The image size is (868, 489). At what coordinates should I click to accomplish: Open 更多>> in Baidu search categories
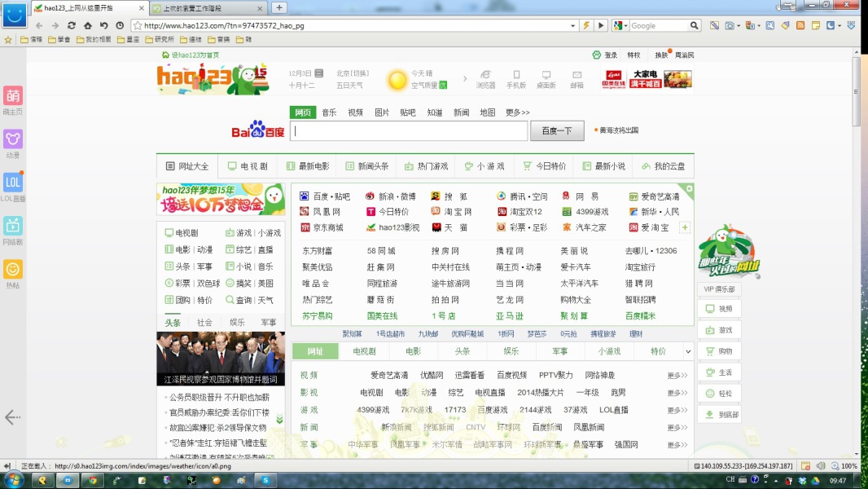(517, 112)
